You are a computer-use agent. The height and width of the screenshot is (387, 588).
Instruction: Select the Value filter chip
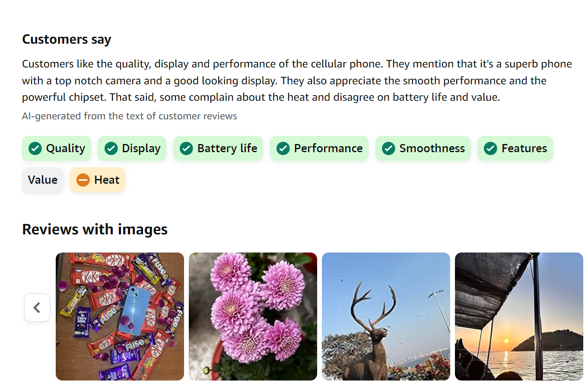coord(43,180)
